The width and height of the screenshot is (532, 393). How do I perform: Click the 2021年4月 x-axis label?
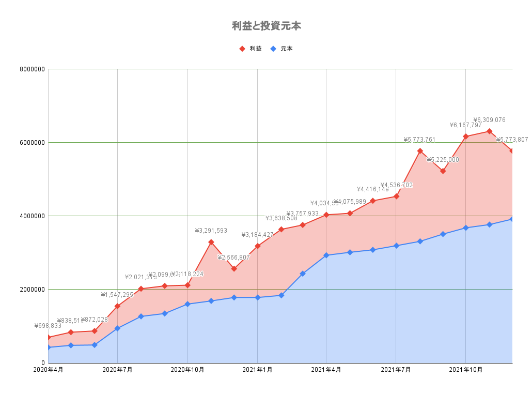pyautogui.click(x=326, y=370)
